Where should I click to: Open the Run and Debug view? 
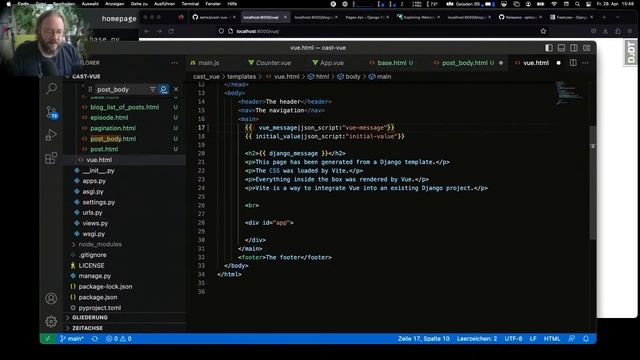[51, 135]
